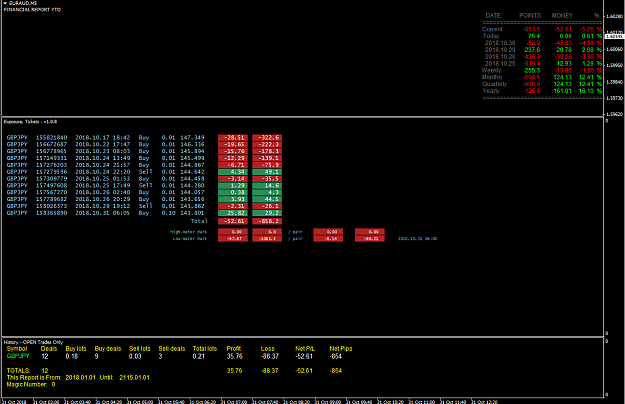The height and width of the screenshot is (404, 625).
Task: Select the Weekly row label
Action: 491,70
